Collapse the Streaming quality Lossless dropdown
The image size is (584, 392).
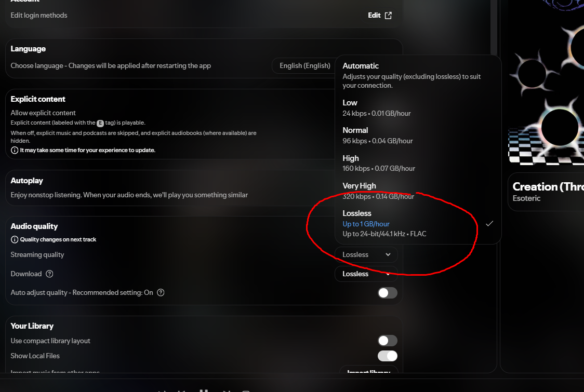click(x=366, y=254)
